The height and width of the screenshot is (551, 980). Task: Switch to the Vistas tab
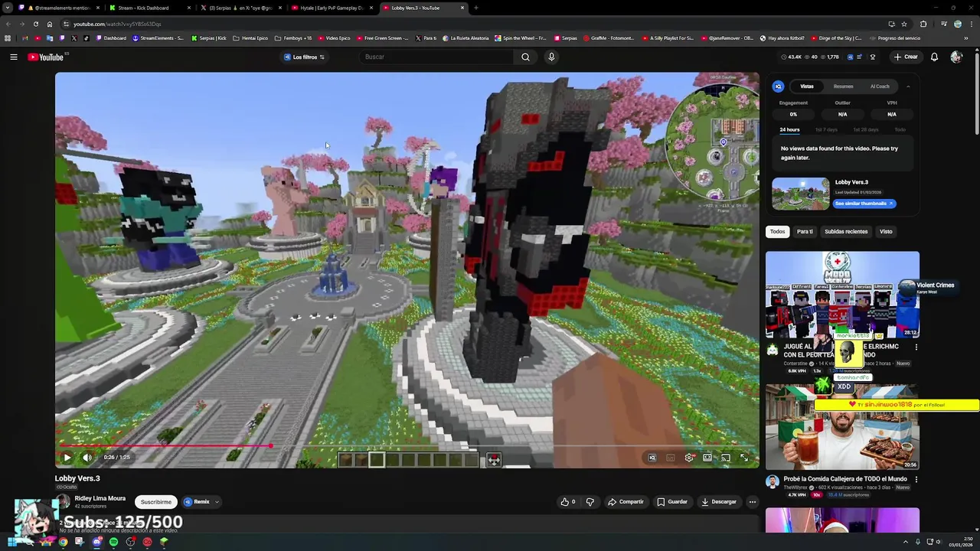[x=807, y=86]
